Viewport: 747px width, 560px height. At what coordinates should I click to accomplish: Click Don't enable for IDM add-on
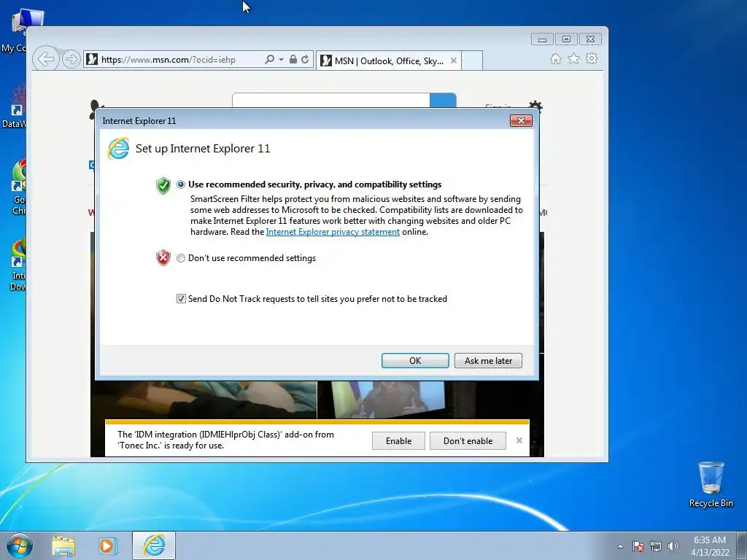pyautogui.click(x=468, y=441)
